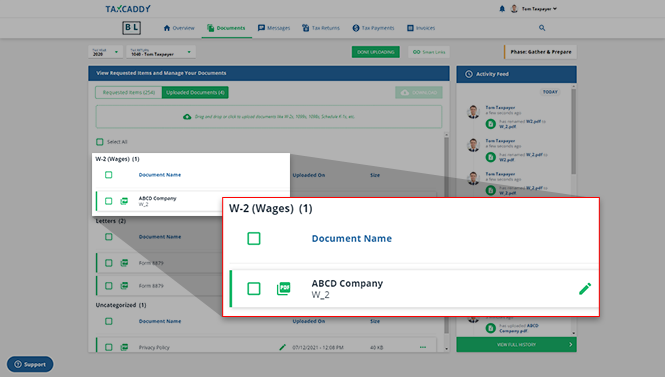Click the BL firm logo
The image size is (665, 377).
tap(131, 28)
